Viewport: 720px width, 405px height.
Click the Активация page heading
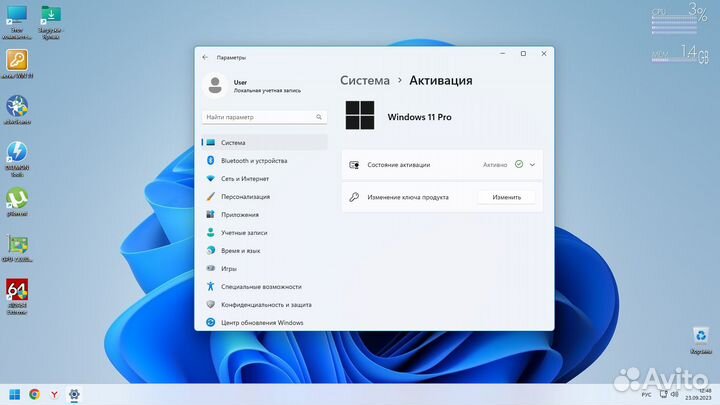[x=440, y=80]
